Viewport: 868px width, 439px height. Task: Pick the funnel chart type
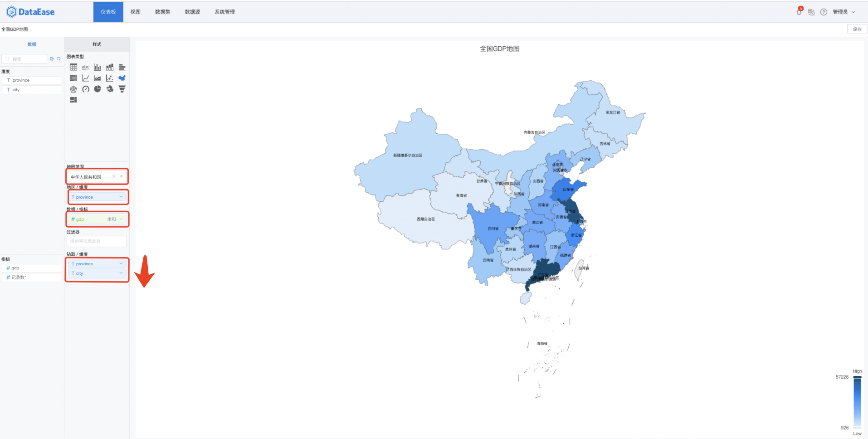coord(122,89)
